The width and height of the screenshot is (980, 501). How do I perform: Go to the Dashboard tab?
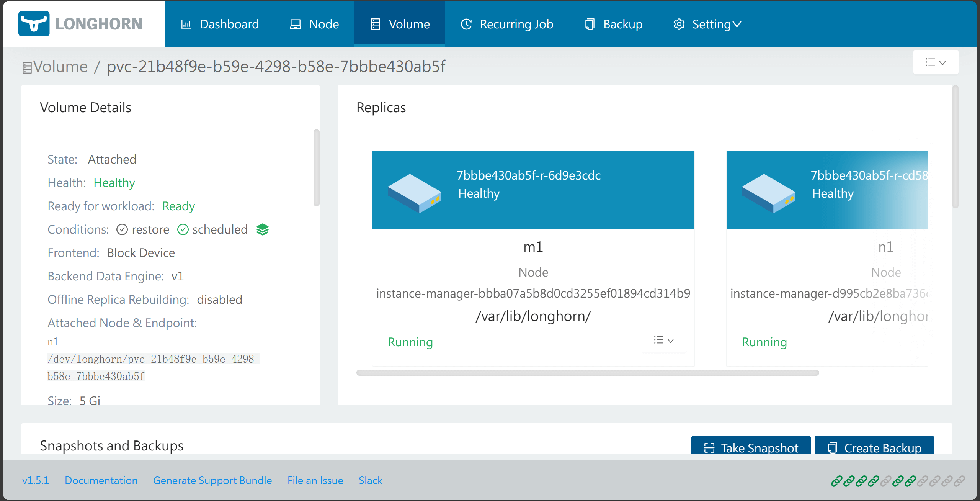tap(220, 24)
